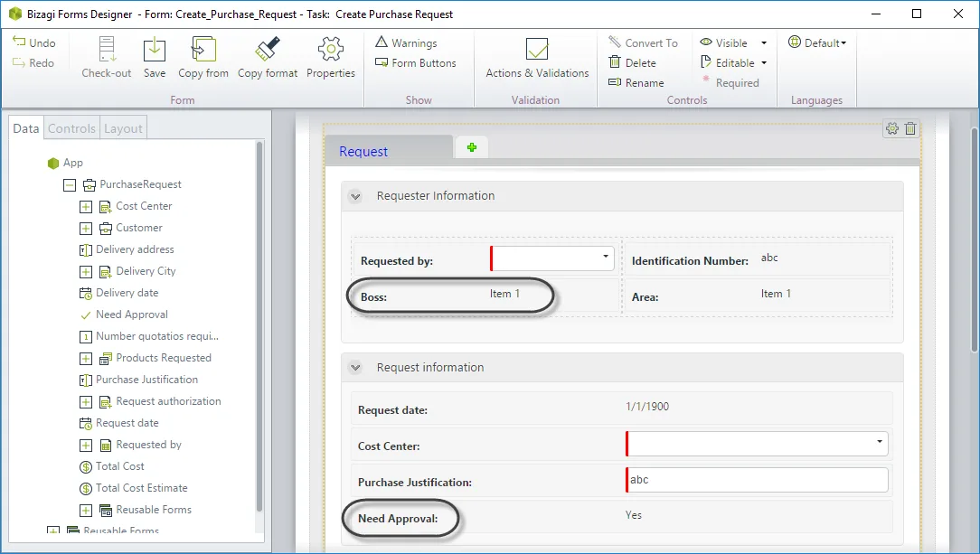Toggle the Required option

coord(730,82)
